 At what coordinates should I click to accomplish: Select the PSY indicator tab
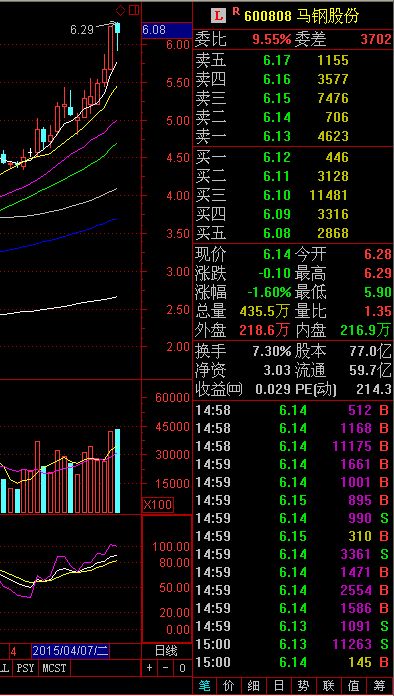(x=25, y=668)
